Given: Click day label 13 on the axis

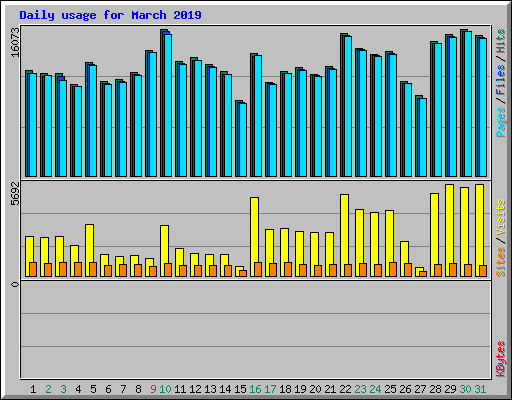Looking at the screenshot, I should click(x=210, y=389).
